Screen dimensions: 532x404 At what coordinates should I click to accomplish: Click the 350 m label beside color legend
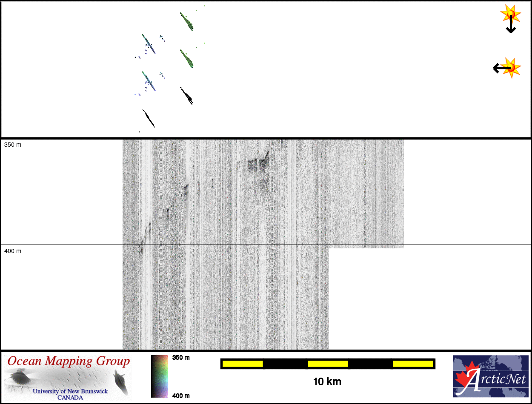(x=181, y=358)
